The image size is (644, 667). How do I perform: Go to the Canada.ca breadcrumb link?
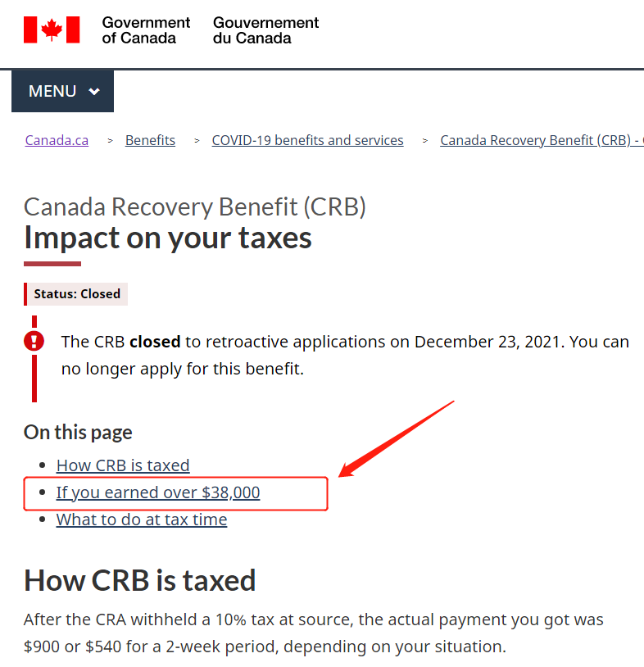(x=57, y=140)
